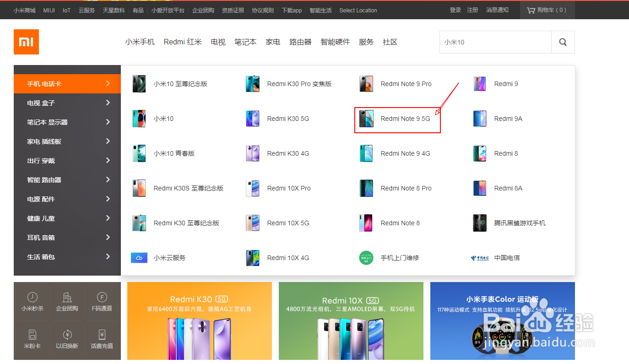
Task: Expand the 健康 儿童 category arrow
Action: pyautogui.click(x=108, y=218)
